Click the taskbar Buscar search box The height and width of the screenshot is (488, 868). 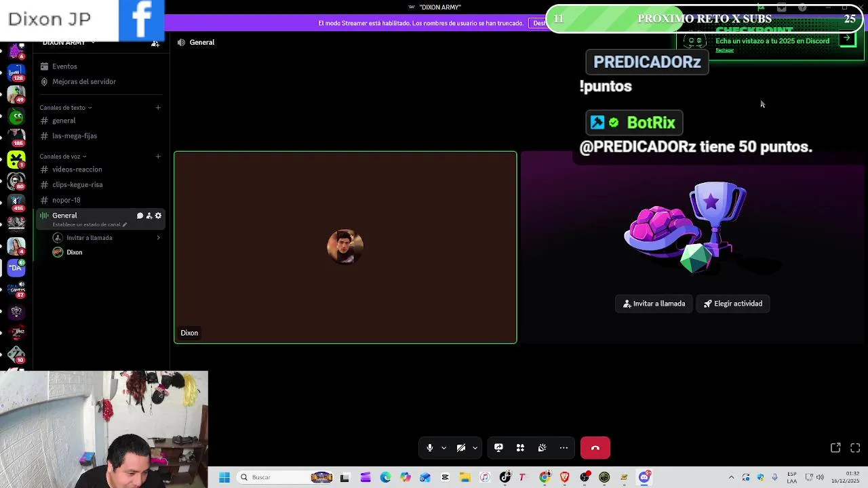click(286, 477)
